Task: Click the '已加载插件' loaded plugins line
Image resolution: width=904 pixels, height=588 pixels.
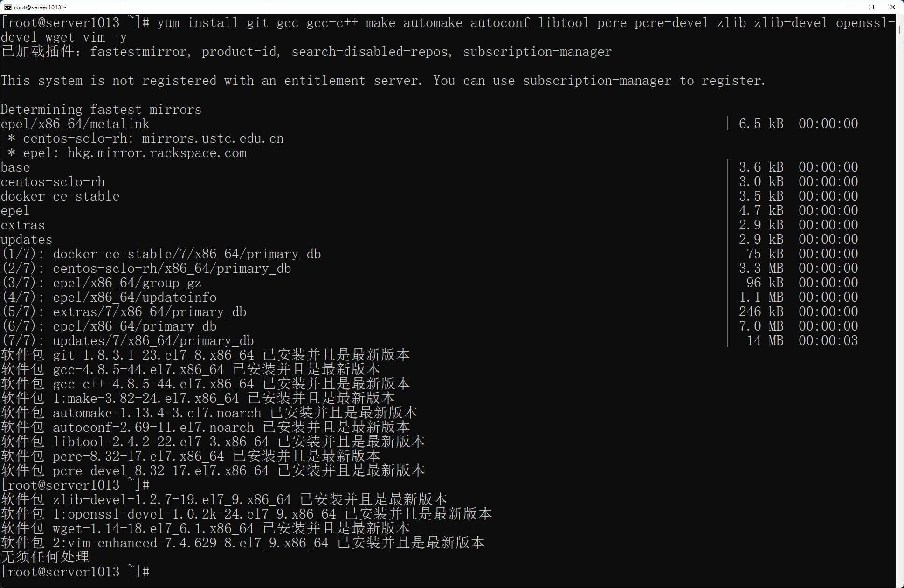Action: click(306, 52)
